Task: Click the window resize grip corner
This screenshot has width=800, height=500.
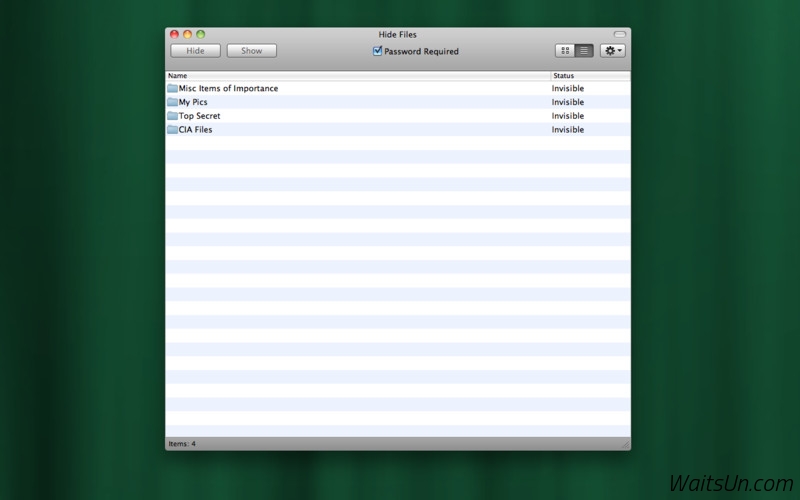Action: (626, 445)
